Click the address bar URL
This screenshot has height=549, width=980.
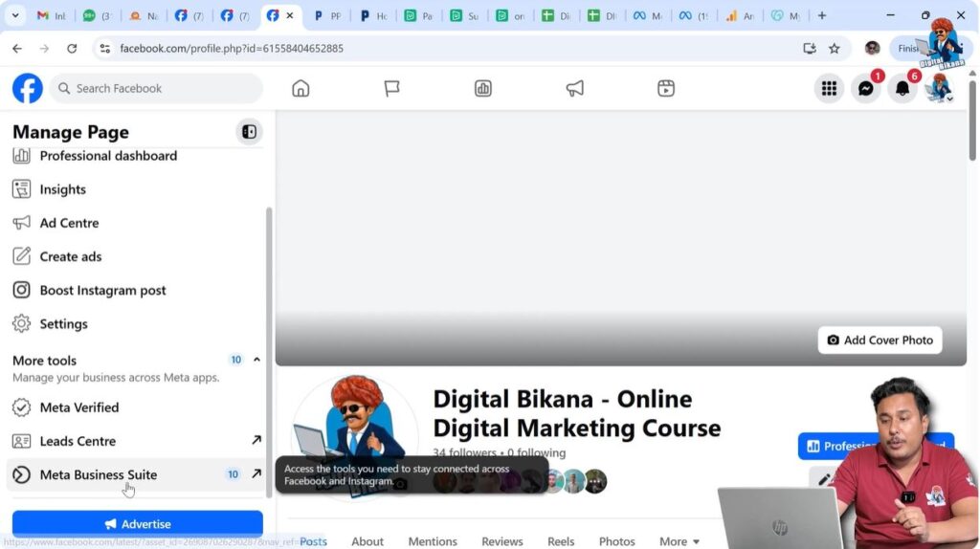[x=232, y=48]
